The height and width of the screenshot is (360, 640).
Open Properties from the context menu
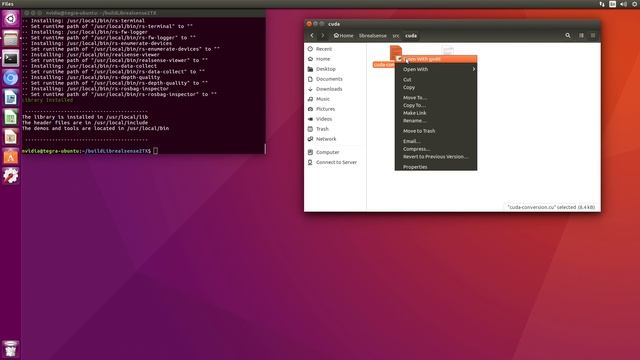click(x=436, y=167)
